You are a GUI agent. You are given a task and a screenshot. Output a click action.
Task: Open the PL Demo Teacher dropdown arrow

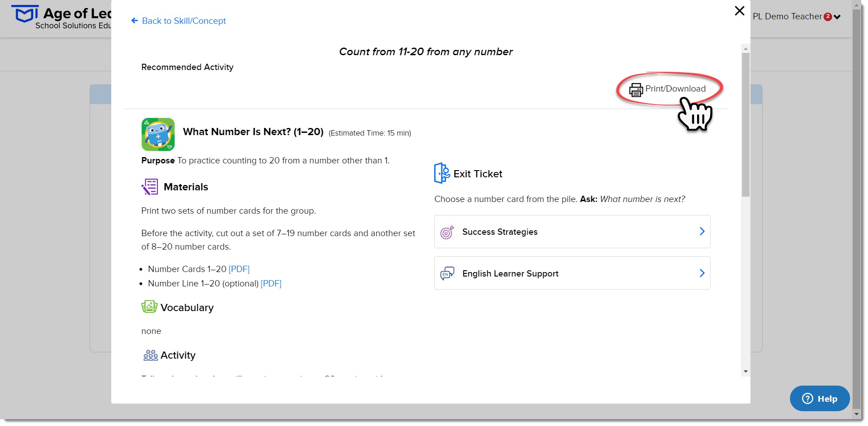(837, 17)
